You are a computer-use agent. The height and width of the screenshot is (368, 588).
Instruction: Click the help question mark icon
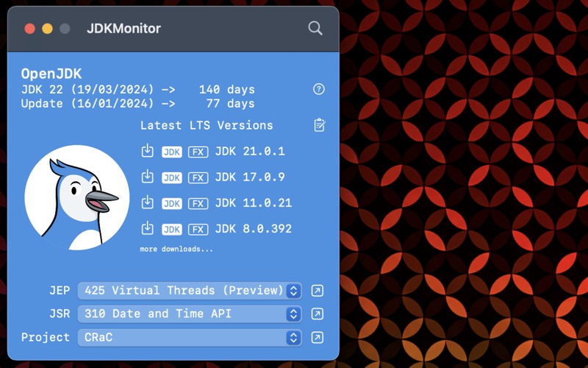[x=319, y=89]
